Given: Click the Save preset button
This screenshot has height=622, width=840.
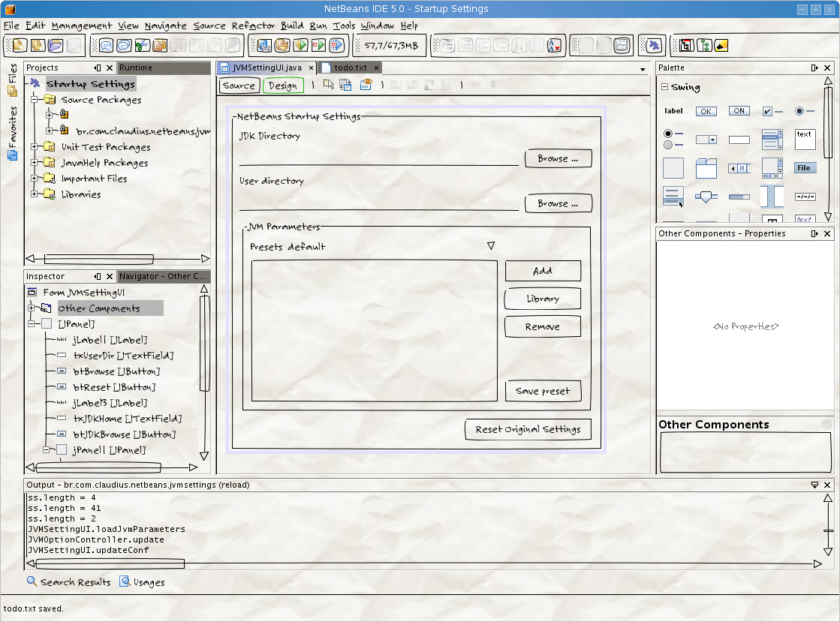Looking at the screenshot, I should coord(543,391).
